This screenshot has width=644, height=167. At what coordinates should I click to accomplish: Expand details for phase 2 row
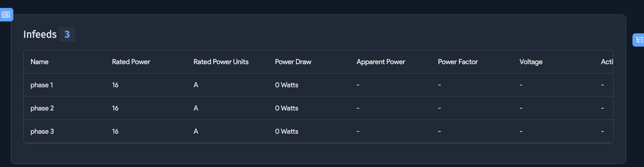(42, 108)
